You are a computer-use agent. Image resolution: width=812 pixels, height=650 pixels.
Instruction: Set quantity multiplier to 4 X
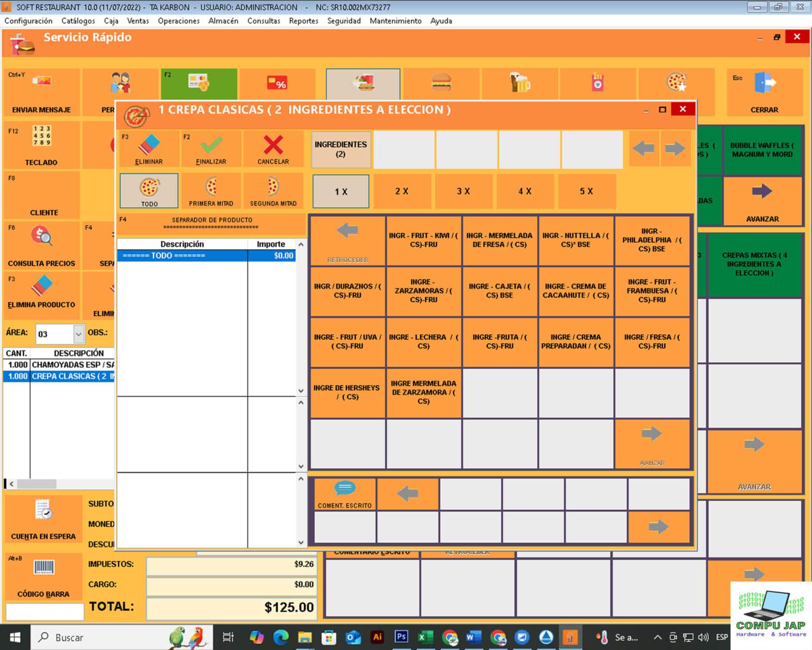coord(525,191)
